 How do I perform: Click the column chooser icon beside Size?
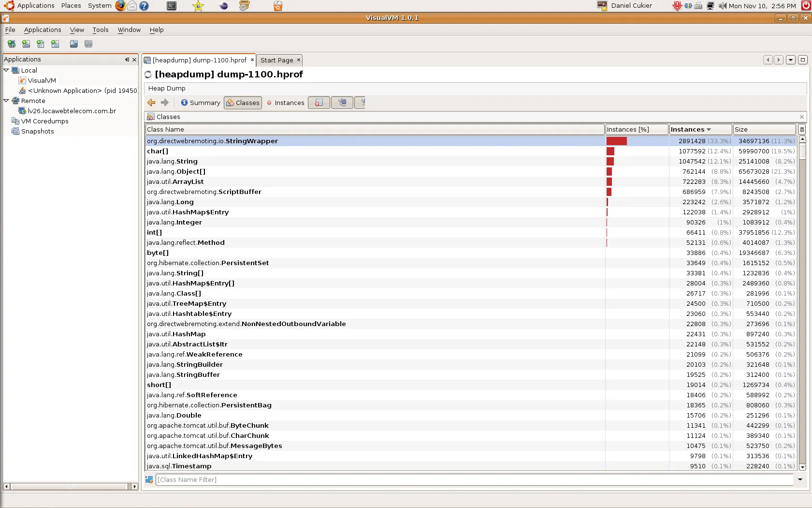[802, 130]
